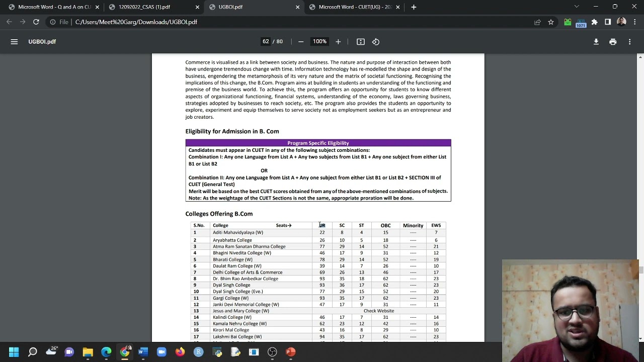
Task: Close the UGBOI.pdf tab
Action: pyautogui.click(x=297, y=7)
